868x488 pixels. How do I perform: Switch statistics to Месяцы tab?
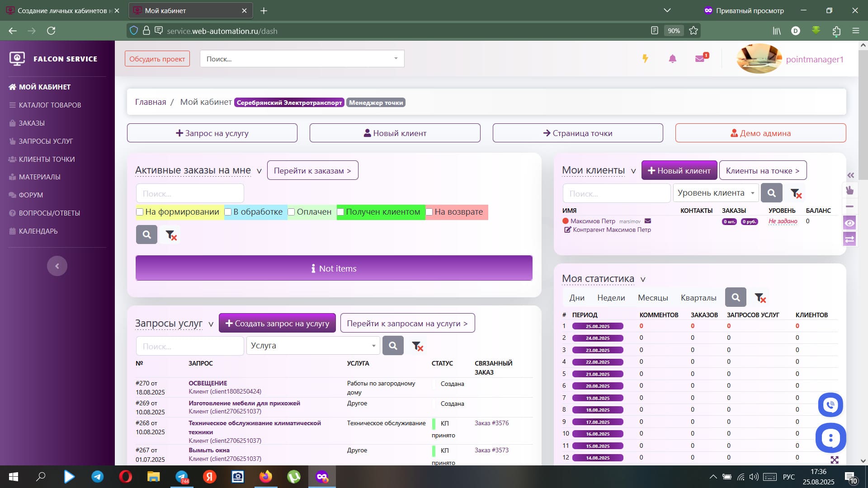point(652,298)
